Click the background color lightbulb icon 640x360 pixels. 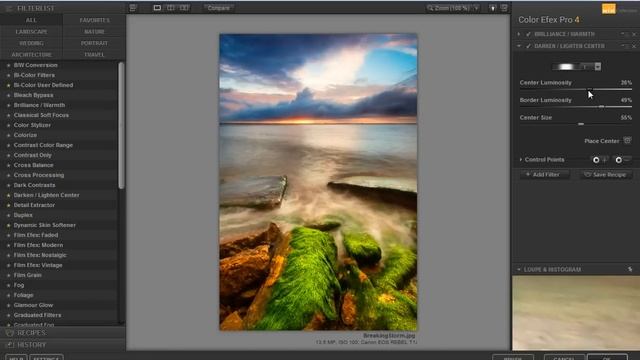tap(493, 8)
